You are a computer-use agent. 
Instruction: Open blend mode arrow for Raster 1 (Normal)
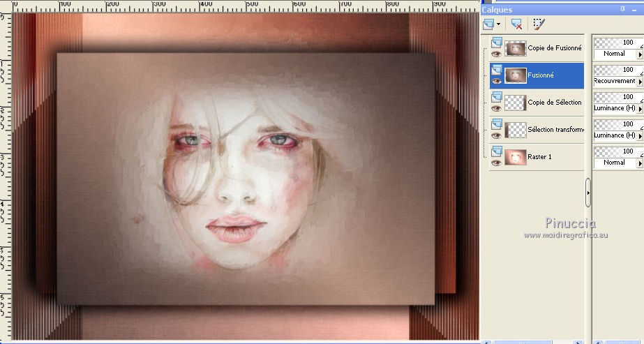(x=640, y=163)
